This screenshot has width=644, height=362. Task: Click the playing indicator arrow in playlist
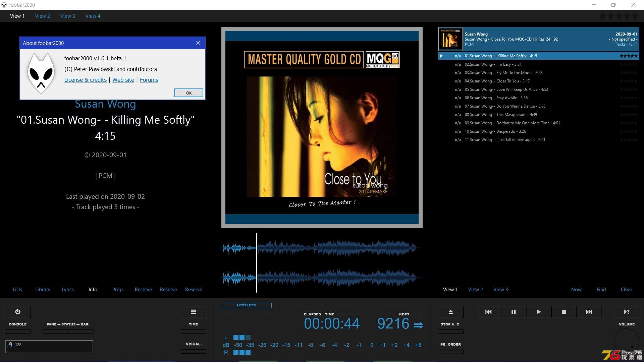pyautogui.click(x=441, y=56)
